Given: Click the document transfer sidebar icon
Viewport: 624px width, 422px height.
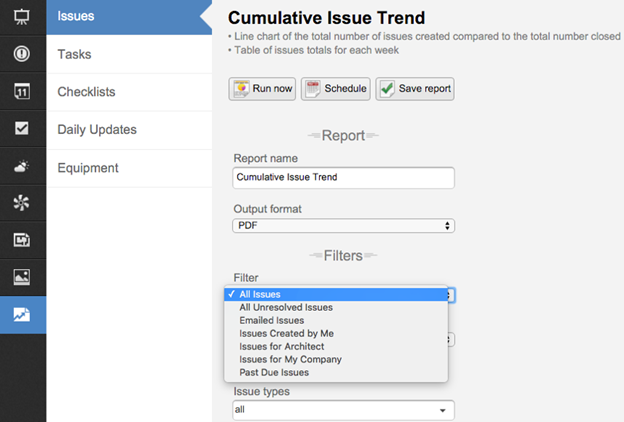Looking at the screenshot, I should tap(22, 240).
